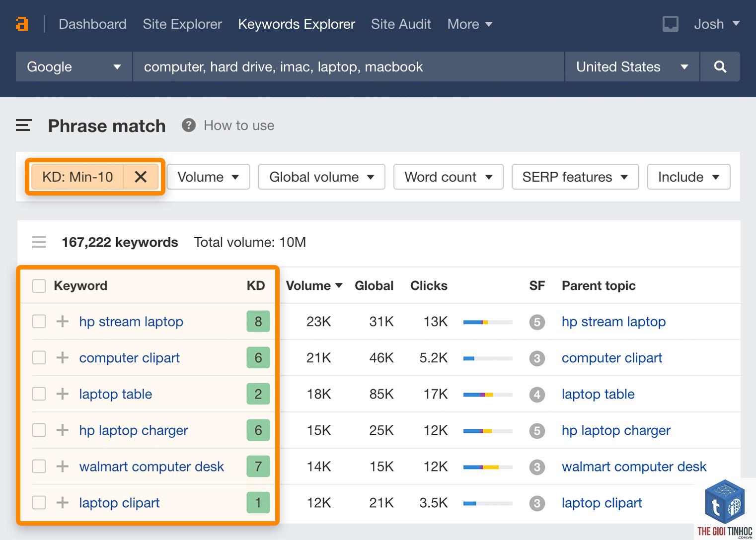Viewport: 756px width, 540px height.
Task: Click clicks distribution bar for walmart computer desk
Action: (488, 467)
